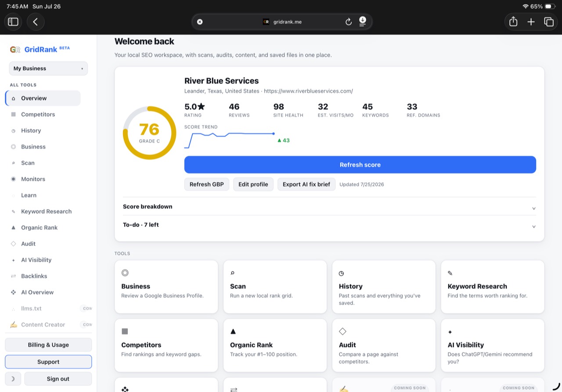
Task: Open Billing & Usage
Action: (x=48, y=345)
